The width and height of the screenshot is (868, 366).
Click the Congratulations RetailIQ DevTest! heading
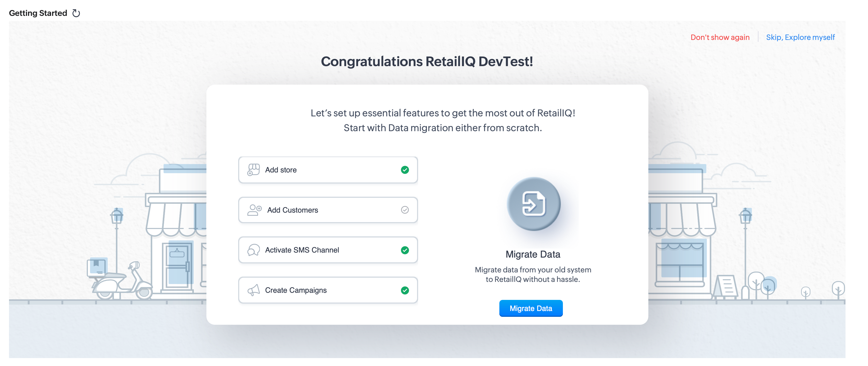(427, 61)
